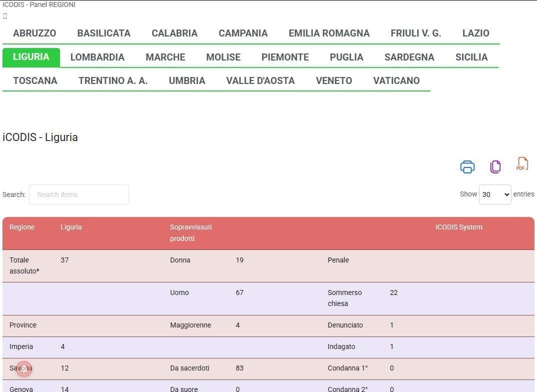Switch to the BASILICATA tab

(x=104, y=33)
